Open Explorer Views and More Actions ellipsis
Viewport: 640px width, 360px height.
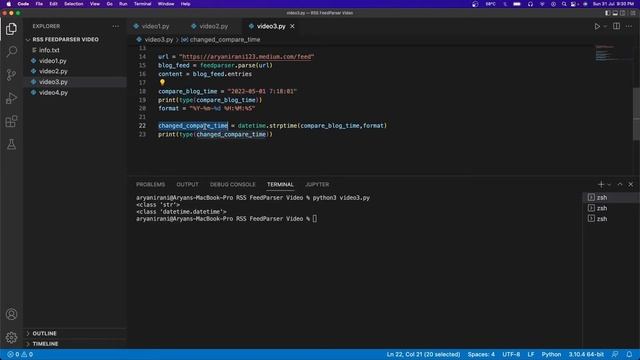click(x=116, y=26)
